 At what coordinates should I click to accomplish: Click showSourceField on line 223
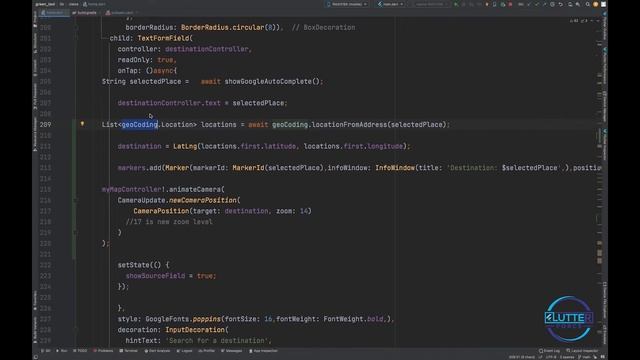(155, 276)
